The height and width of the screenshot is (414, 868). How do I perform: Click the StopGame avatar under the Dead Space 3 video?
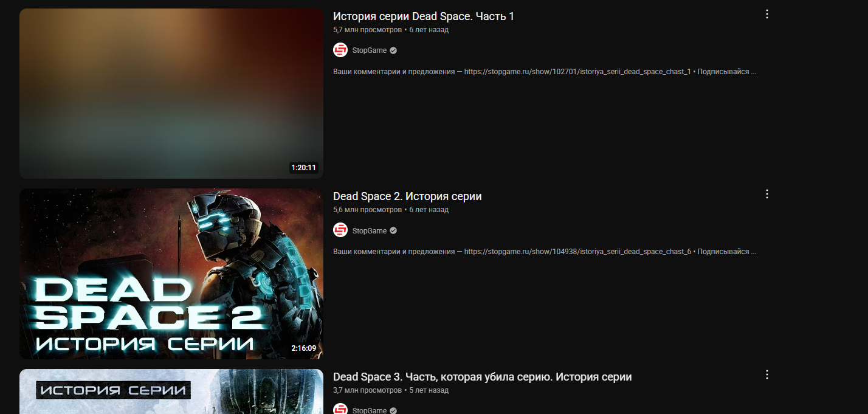[340, 409]
